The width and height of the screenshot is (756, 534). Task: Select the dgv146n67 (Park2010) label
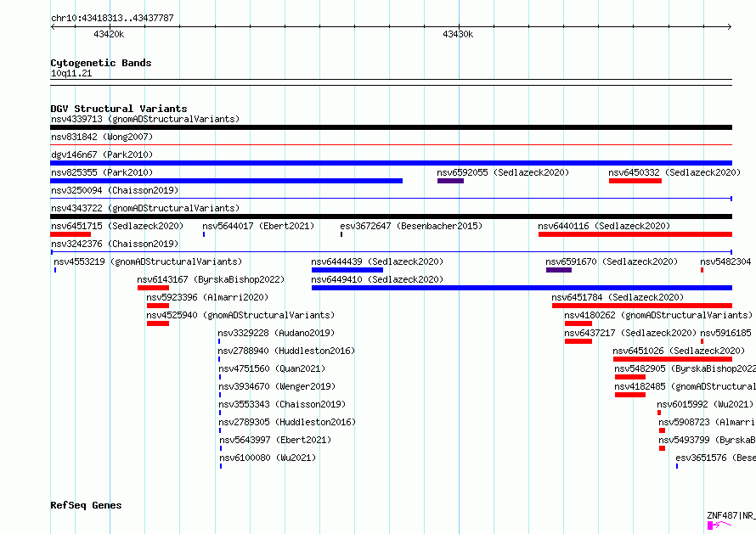coord(102,155)
